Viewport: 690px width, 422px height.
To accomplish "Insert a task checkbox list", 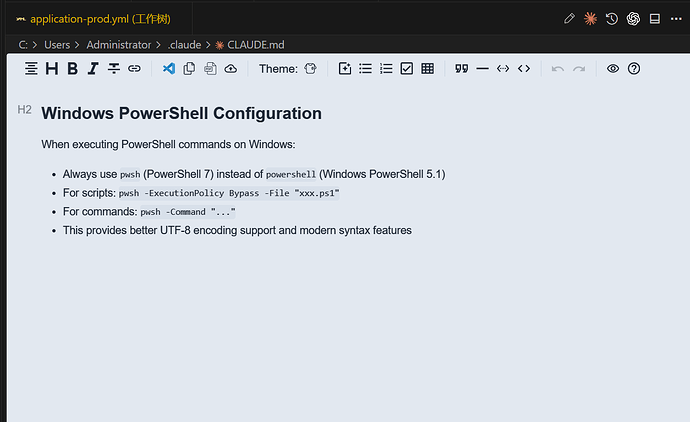I will tap(407, 69).
